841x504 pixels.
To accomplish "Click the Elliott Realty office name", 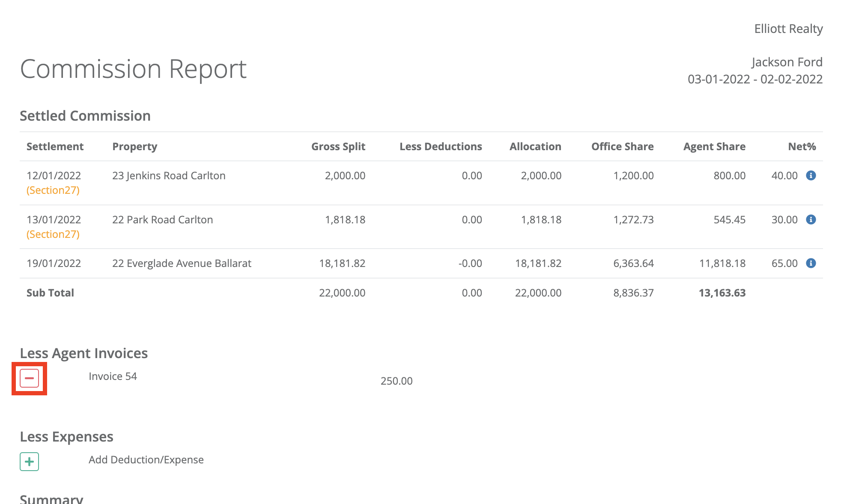I will (788, 29).
